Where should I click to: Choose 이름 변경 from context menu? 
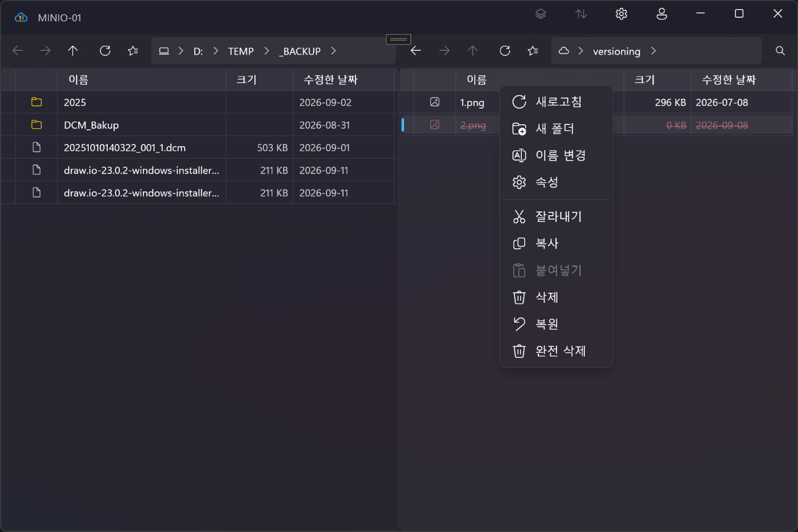pyautogui.click(x=556, y=156)
